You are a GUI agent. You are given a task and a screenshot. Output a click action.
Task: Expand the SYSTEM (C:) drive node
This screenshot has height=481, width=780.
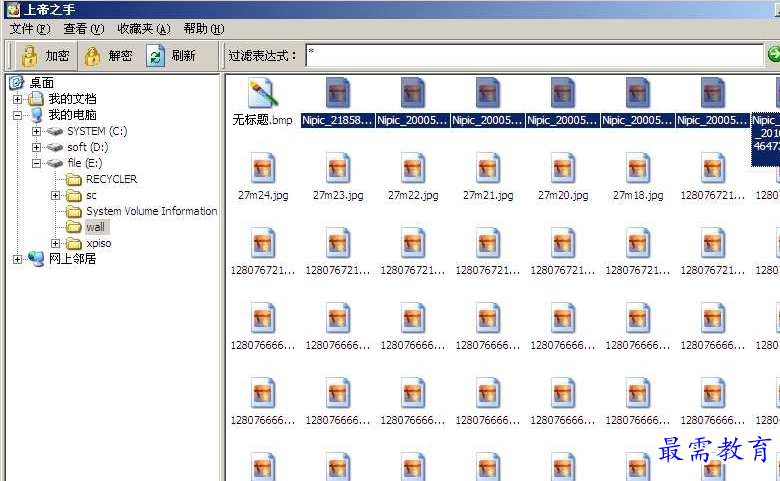(36, 131)
